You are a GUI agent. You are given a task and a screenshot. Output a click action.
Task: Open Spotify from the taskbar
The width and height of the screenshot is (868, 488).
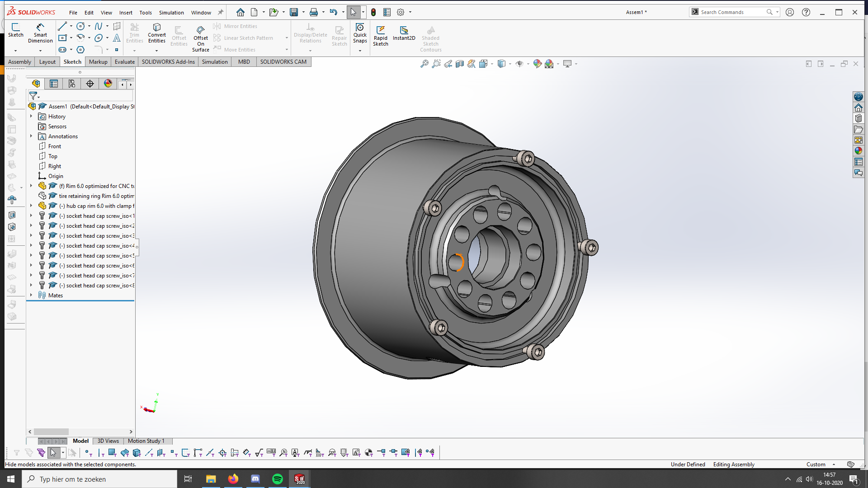pos(278,479)
